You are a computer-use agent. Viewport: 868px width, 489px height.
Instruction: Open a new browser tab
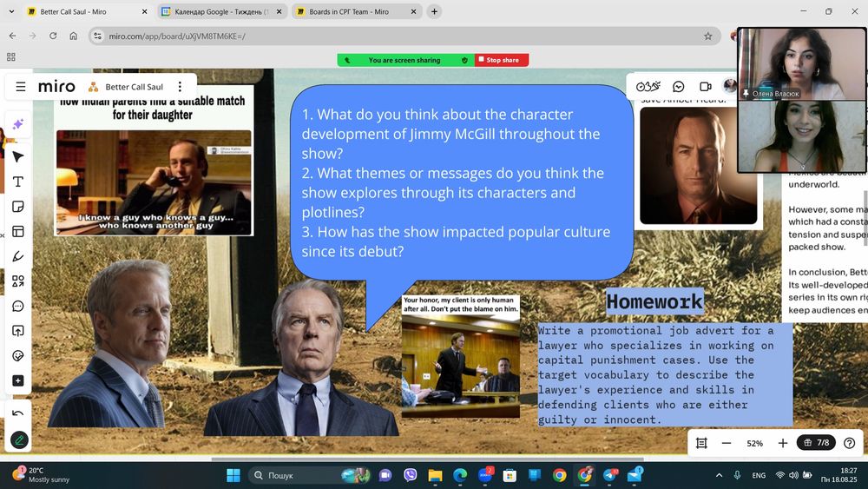tap(434, 11)
